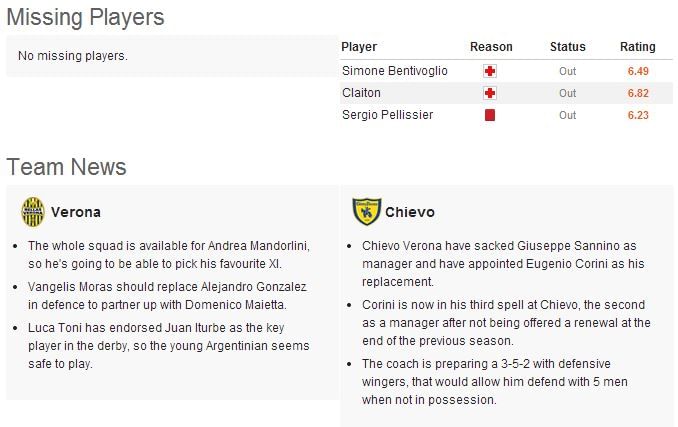The image size is (678, 427).
Task: Click the 'No missing players.' message
Action: [73, 56]
